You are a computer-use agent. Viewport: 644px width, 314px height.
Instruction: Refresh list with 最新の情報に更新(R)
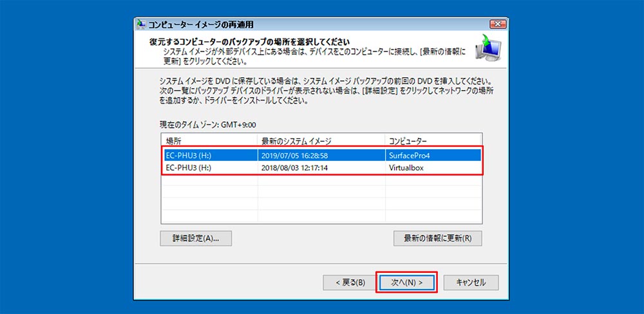click(437, 239)
